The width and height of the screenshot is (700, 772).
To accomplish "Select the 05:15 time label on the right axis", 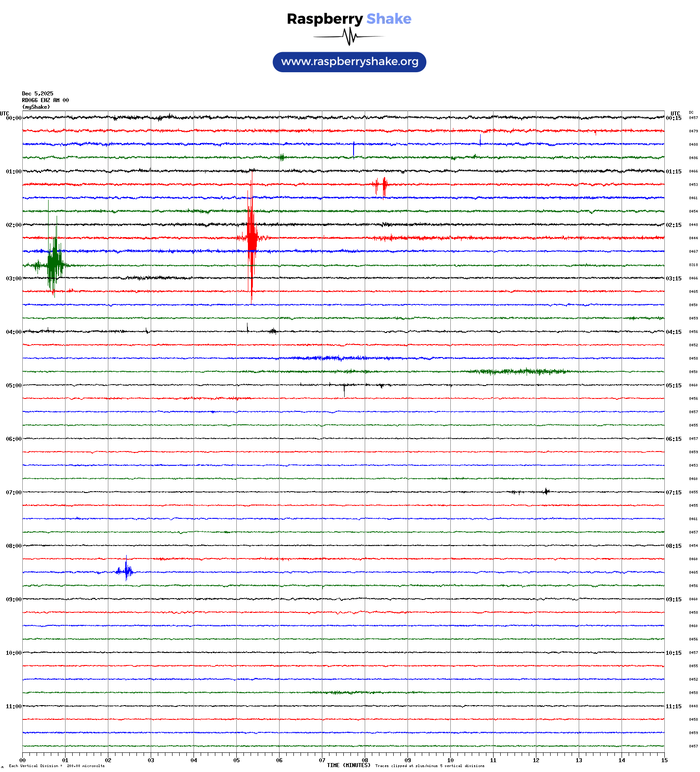I will coord(673,386).
